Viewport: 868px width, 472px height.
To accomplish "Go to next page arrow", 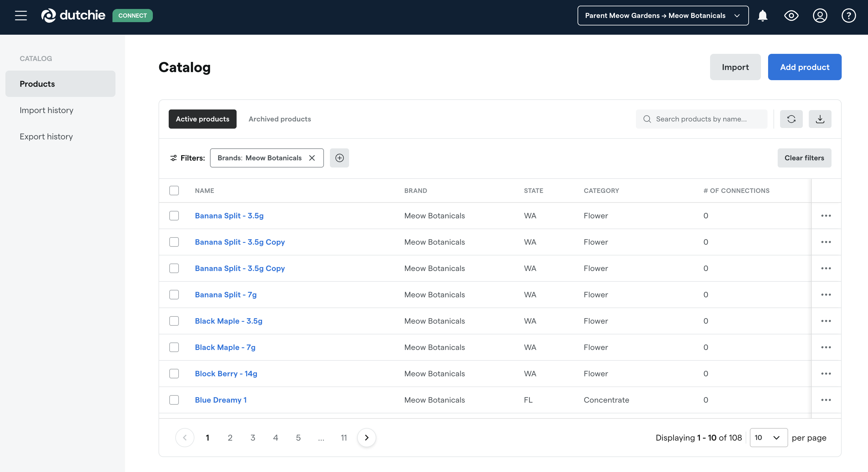I will 367,438.
